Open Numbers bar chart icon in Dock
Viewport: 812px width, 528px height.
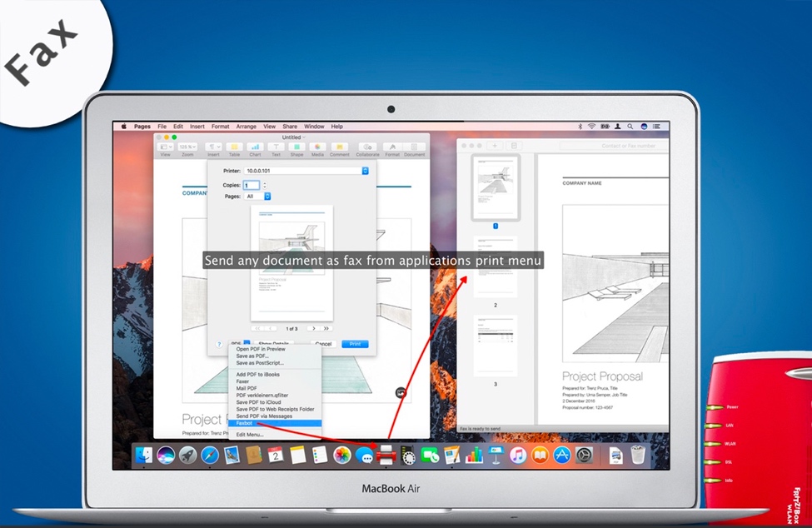474,455
